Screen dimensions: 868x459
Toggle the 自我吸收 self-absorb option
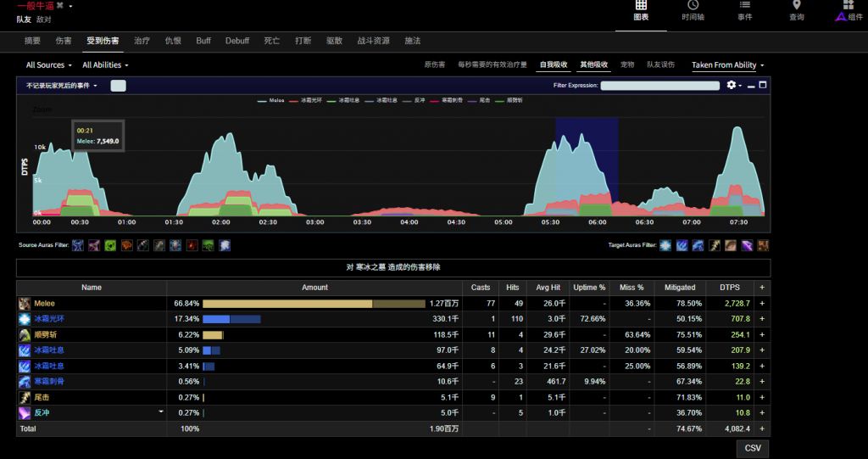[x=554, y=64]
